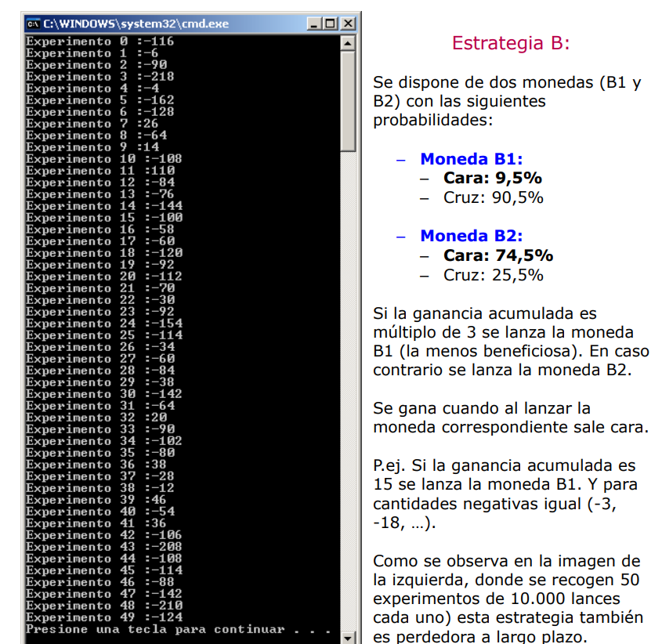Click the scrollbar up arrow in cmd window

(348, 43)
